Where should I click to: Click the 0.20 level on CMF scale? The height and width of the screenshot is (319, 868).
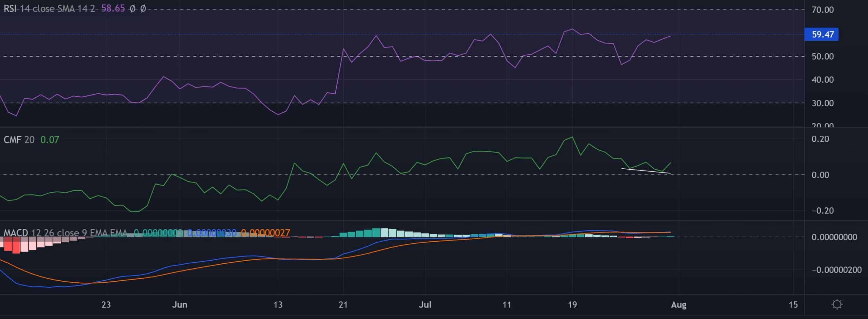(820, 139)
